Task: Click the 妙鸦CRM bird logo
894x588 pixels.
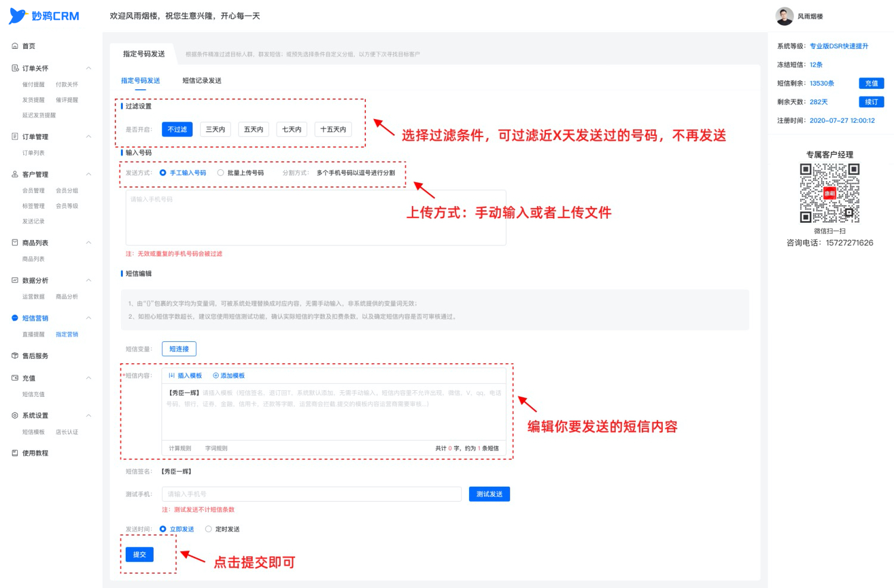Action: [18, 16]
